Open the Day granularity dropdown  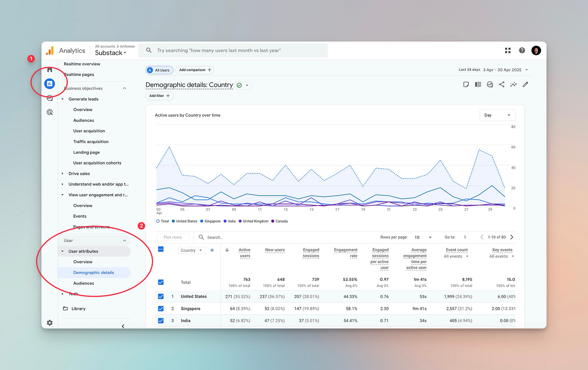tap(498, 115)
